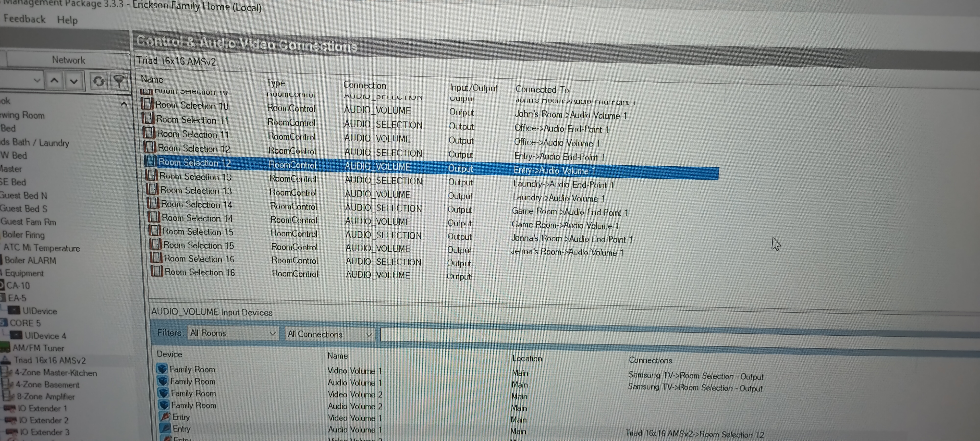Click the Input/Output column header
Viewport: 980px width, 441px height.
473,88
